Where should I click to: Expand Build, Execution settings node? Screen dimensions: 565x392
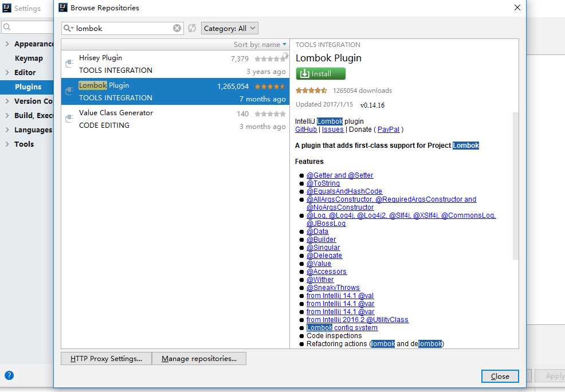click(7, 115)
